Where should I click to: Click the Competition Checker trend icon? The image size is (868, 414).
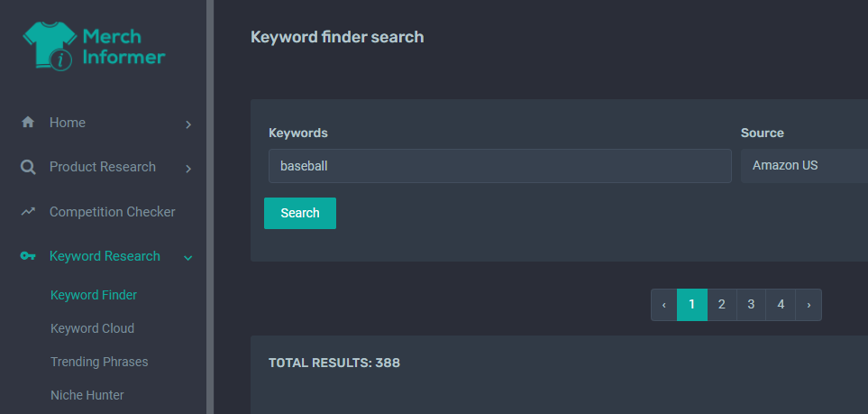tap(28, 212)
